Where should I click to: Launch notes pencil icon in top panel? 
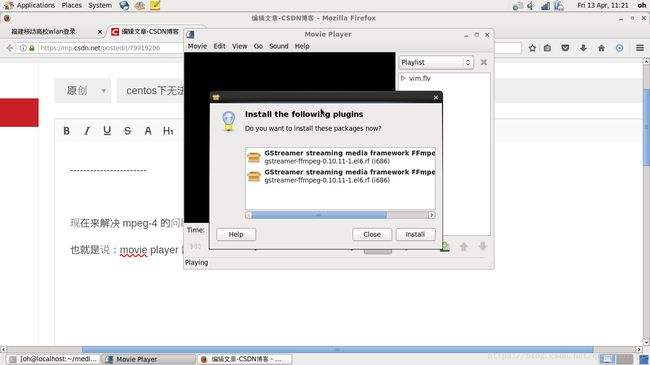coord(155,5)
